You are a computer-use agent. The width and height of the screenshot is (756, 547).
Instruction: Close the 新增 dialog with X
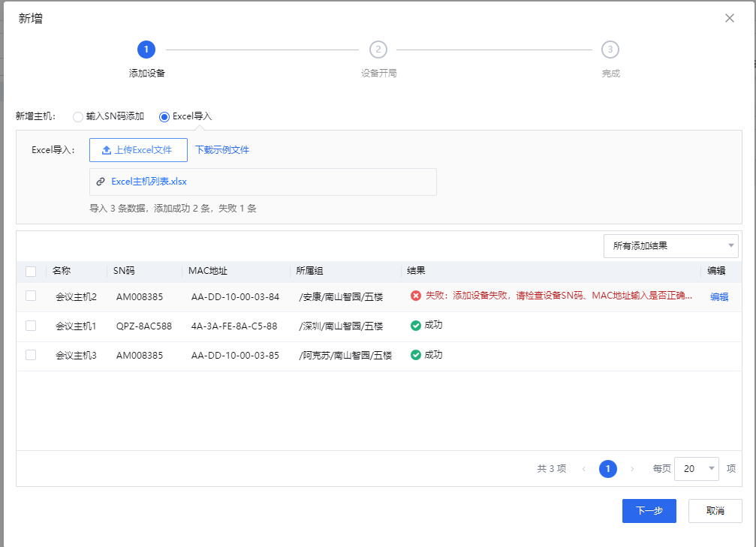(729, 18)
